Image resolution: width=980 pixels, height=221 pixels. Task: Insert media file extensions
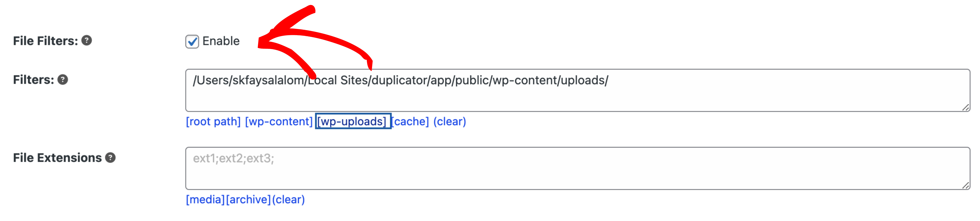(206, 200)
